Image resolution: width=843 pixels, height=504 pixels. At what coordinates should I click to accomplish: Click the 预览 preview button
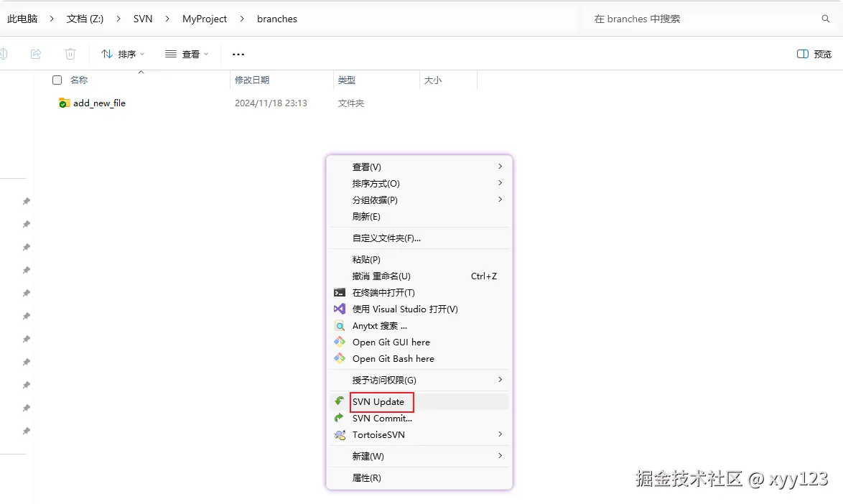pos(814,54)
